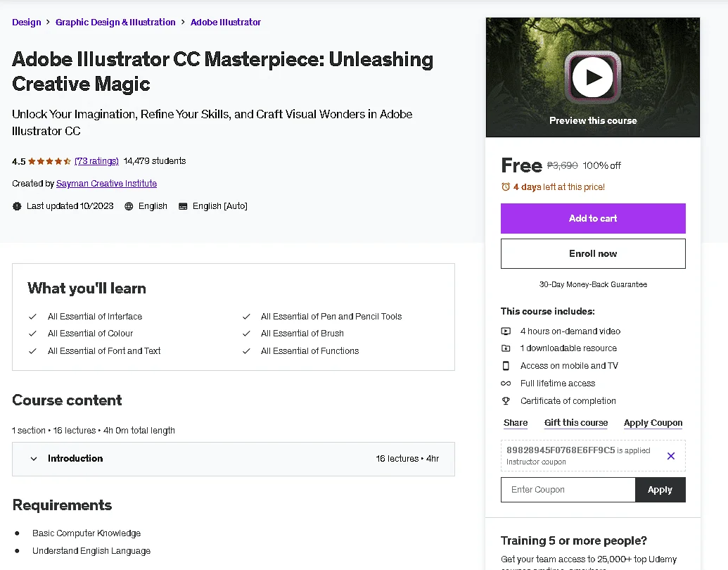Viewport: 728px width, 570px height.
Task: Click checkmark beside All Essential of Interface
Action: 32,317
